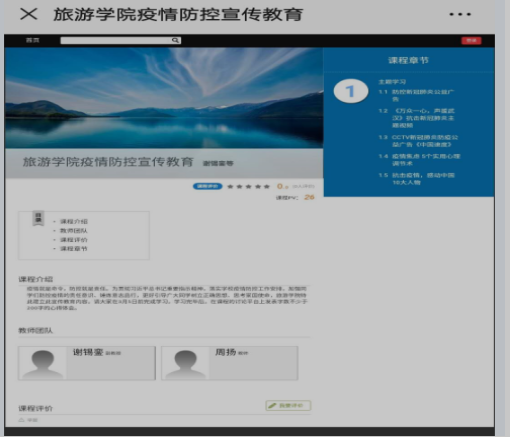Click the chapter number 1 circle
The width and height of the screenshot is (510, 437).
click(351, 91)
